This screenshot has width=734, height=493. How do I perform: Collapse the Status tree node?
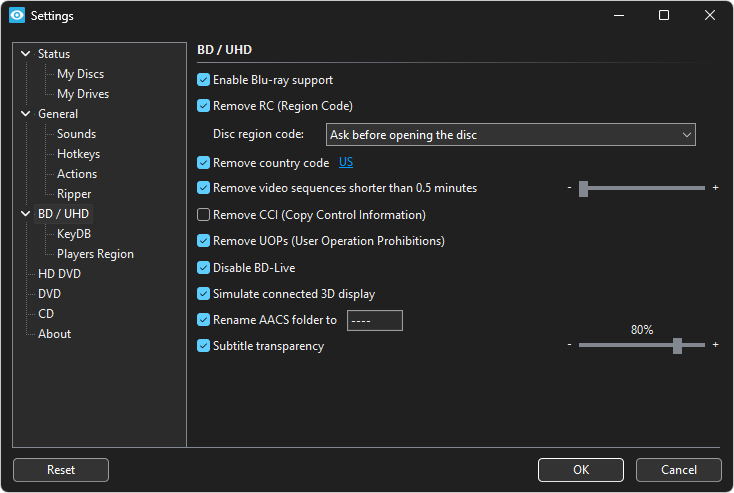(26, 54)
